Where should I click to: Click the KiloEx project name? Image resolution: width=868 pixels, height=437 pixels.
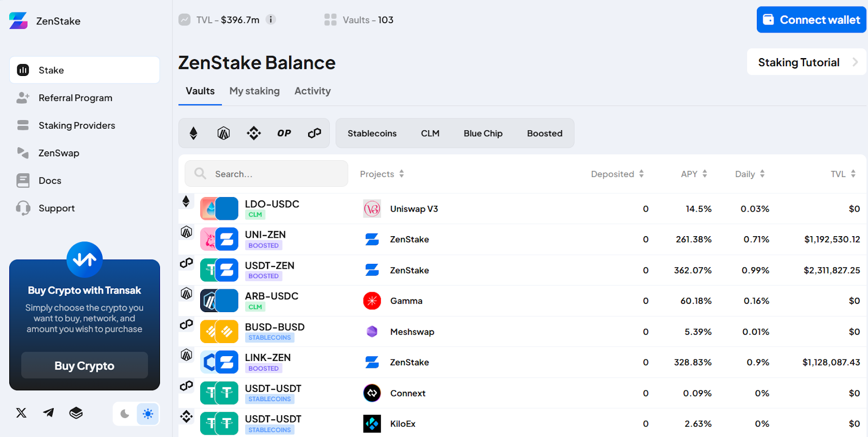tap(403, 424)
